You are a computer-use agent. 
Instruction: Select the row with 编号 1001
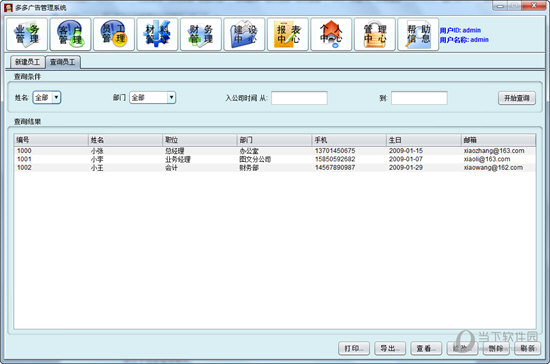(x=275, y=159)
